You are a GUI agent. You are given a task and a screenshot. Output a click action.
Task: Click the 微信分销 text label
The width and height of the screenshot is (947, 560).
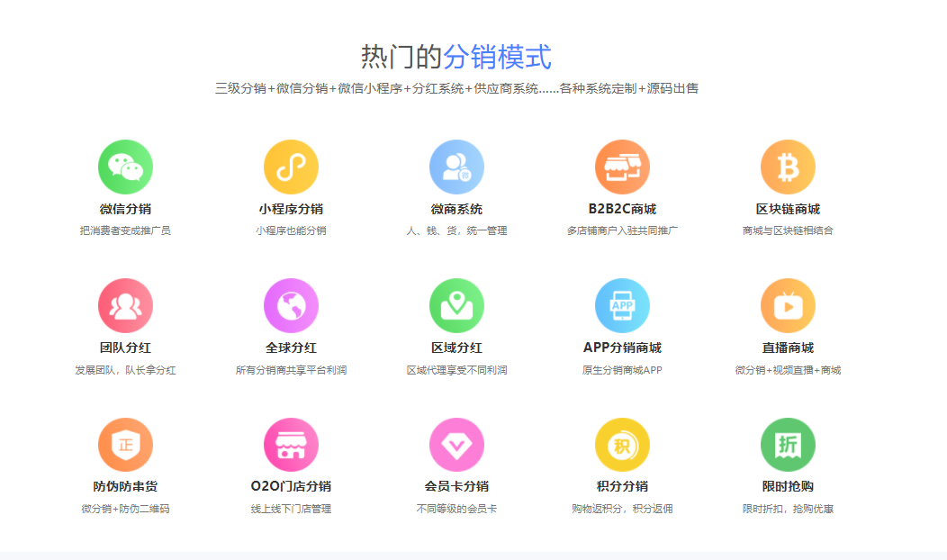tap(125, 206)
